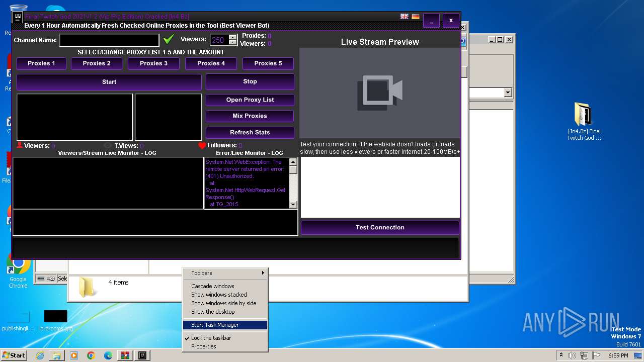Show hidden system tray icons
644x362 pixels.
click(561, 355)
